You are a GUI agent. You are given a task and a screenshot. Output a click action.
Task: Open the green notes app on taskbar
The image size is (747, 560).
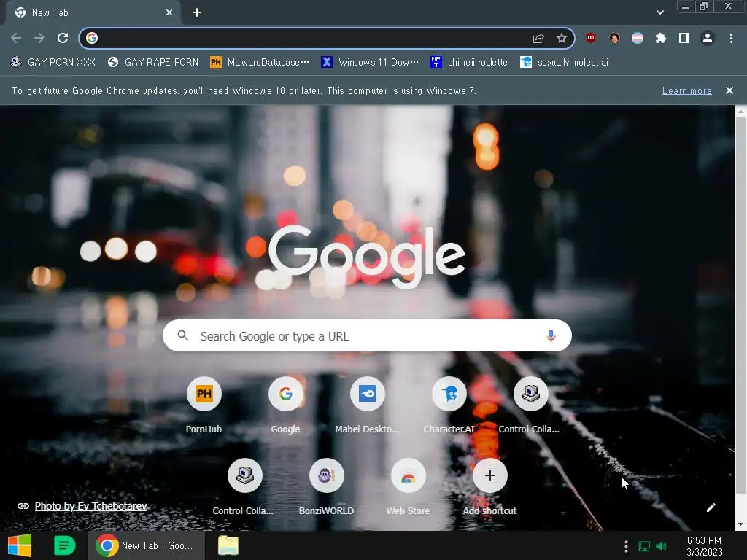click(x=65, y=545)
